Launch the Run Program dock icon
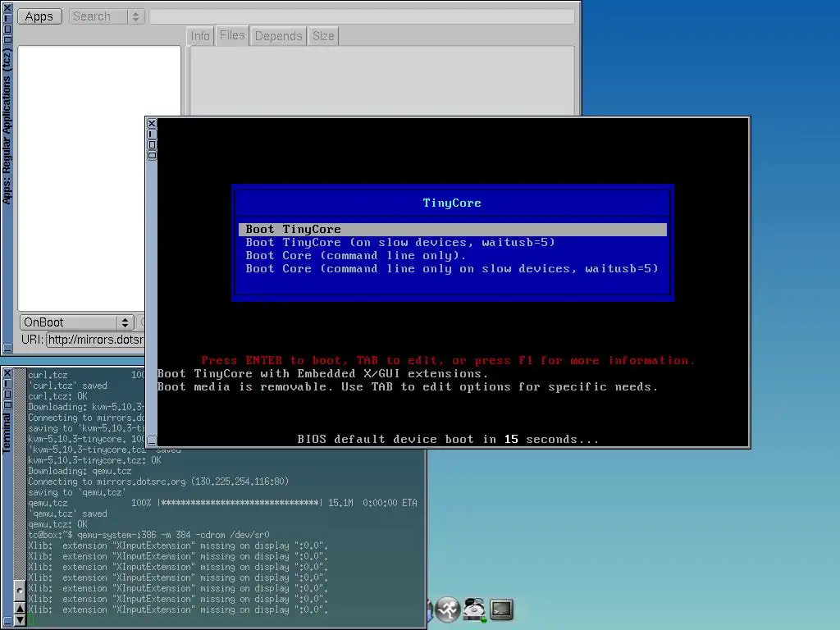 coord(448,609)
